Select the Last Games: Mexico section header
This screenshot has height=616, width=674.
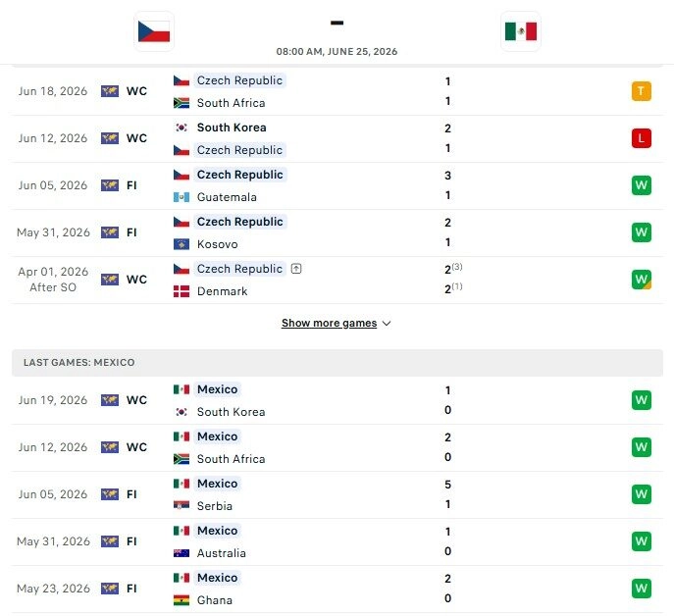pos(337,363)
